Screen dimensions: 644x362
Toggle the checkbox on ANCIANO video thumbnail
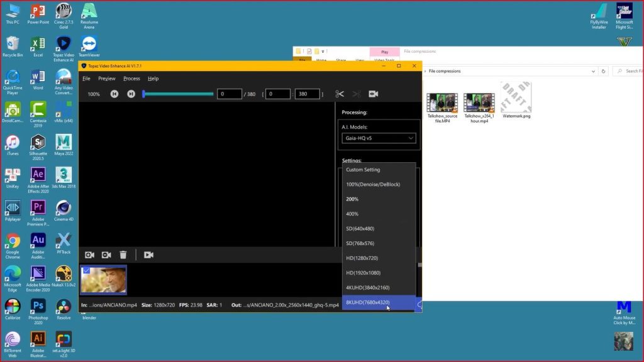coord(86,270)
